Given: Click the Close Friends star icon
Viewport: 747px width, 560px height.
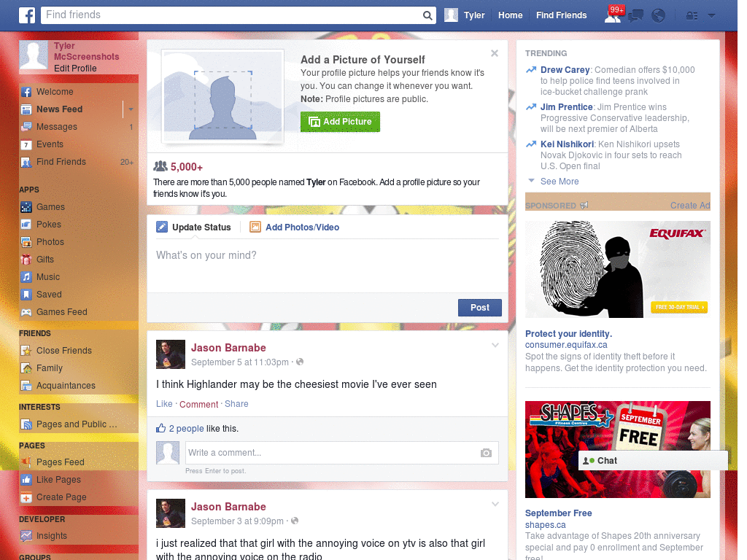Looking at the screenshot, I should [26, 351].
